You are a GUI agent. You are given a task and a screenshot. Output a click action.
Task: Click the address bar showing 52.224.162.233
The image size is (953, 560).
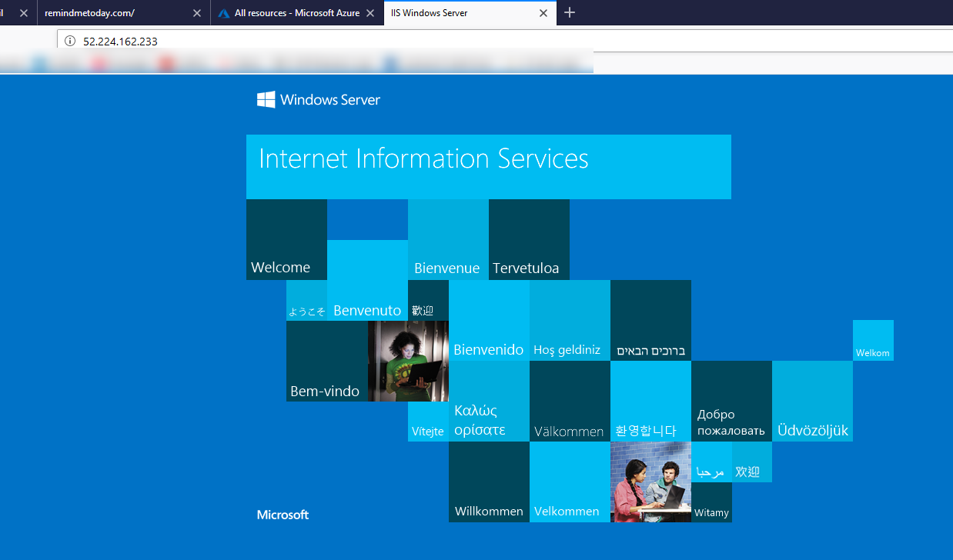point(462,41)
